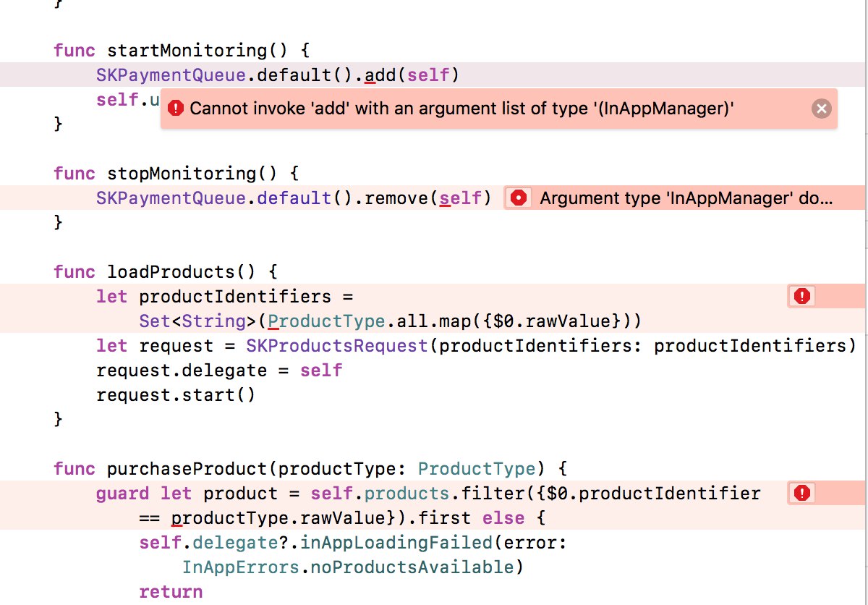Click 'productType.rawValue' in the filter closure

click(x=278, y=518)
